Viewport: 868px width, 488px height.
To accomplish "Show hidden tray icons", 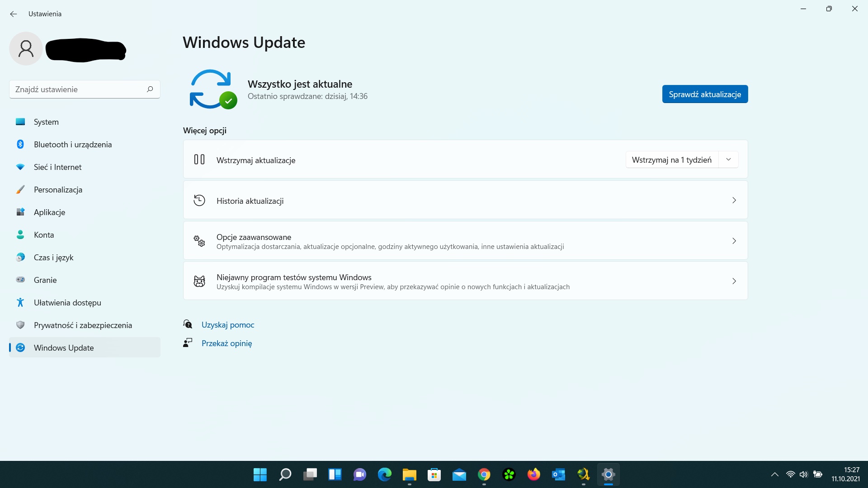I will click(775, 474).
